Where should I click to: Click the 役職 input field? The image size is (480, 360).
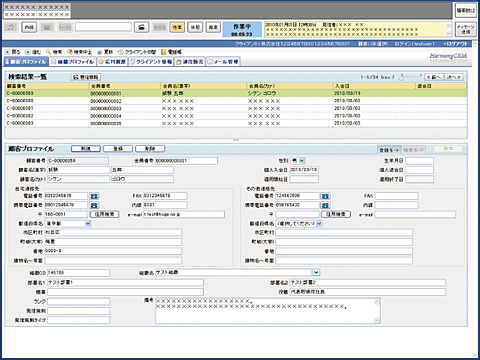(367, 292)
